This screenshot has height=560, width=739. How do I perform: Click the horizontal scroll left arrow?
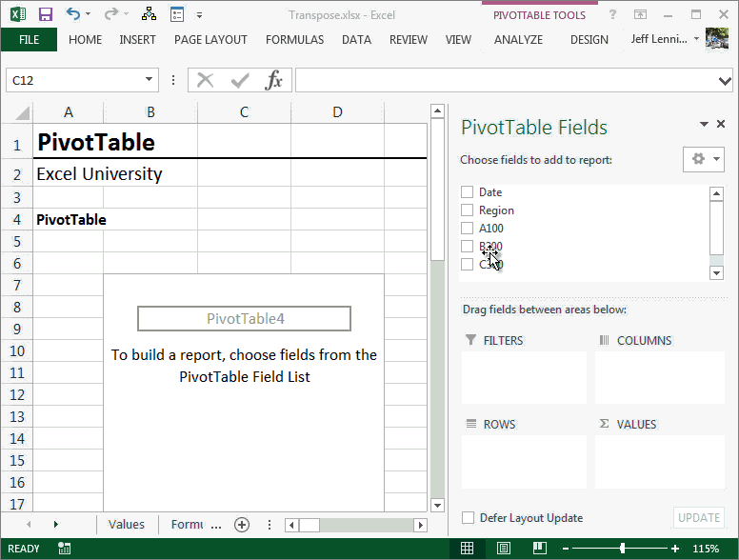(291, 525)
